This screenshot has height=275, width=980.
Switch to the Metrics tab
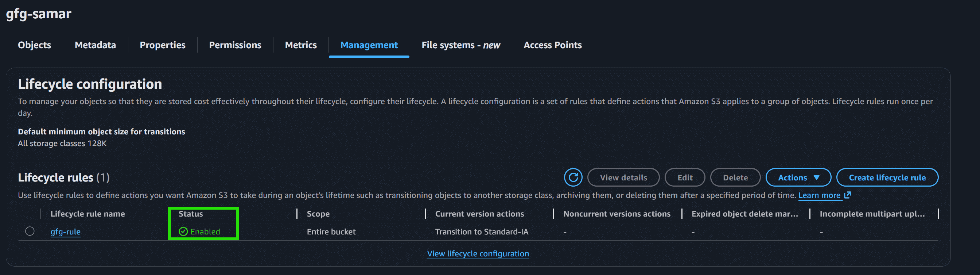coord(300,45)
